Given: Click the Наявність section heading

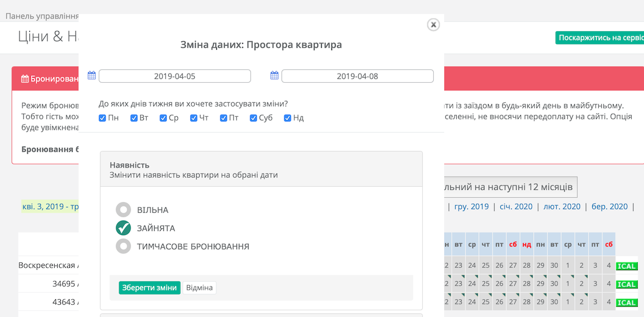Looking at the screenshot, I should (x=129, y=165).
